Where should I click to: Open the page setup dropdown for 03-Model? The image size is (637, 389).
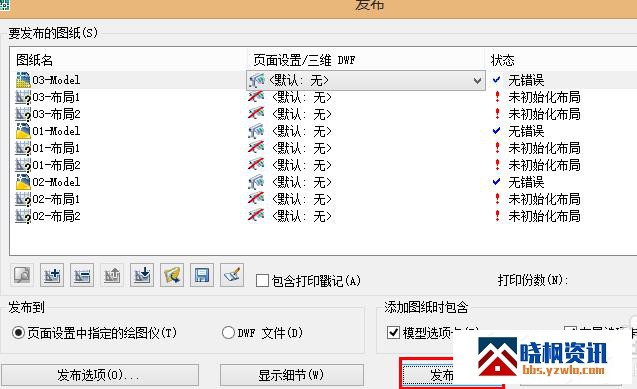coord(477,80)
